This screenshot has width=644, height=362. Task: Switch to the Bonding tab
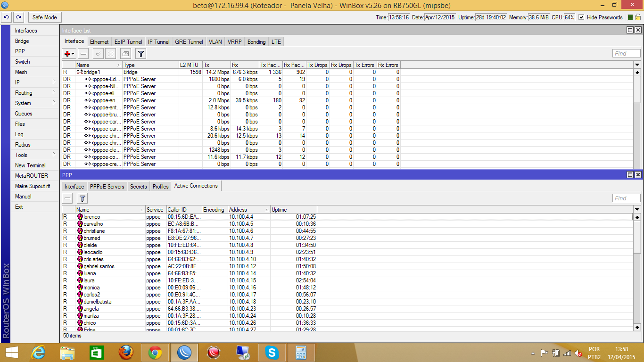(256, 42)
